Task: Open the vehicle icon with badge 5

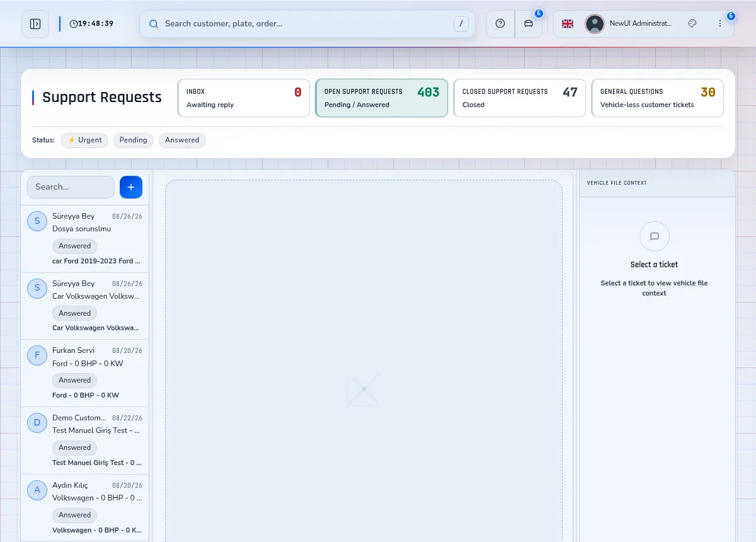Action: [x=529, y=24]
